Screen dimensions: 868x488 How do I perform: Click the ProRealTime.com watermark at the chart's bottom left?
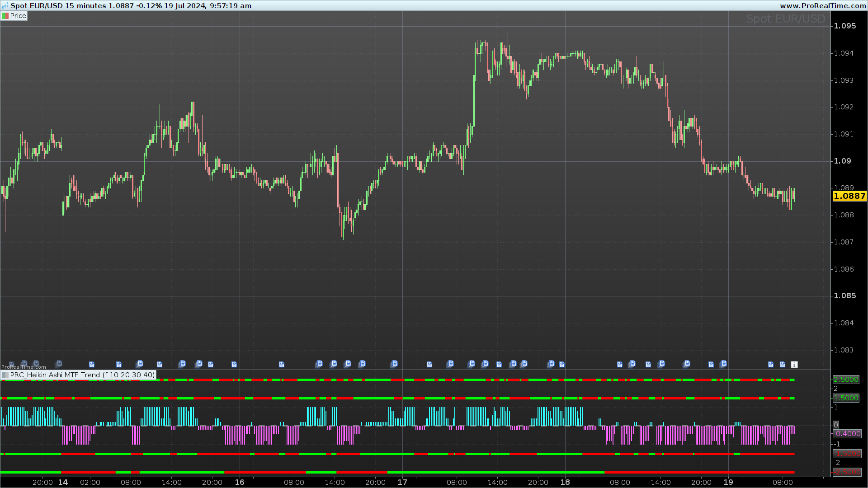[24, 367]
